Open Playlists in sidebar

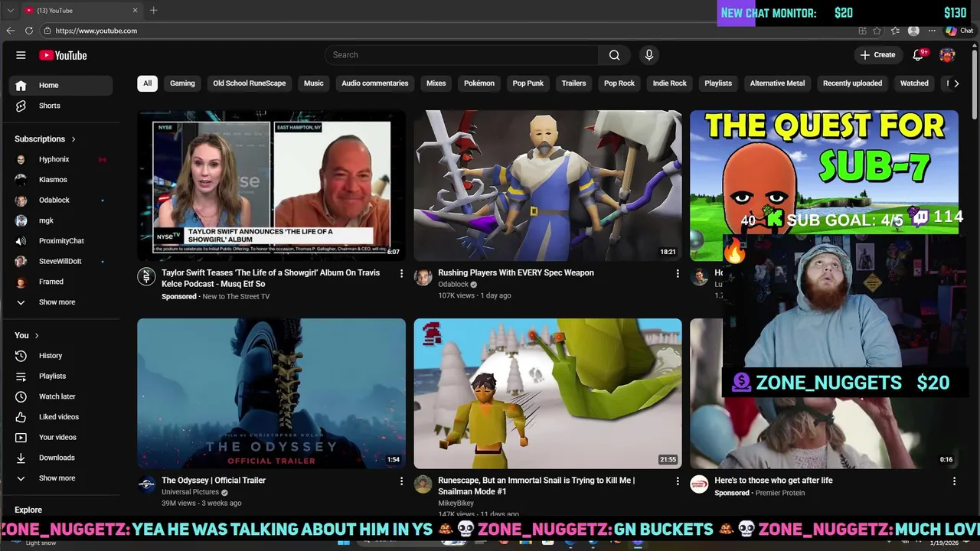click(60, 376)
